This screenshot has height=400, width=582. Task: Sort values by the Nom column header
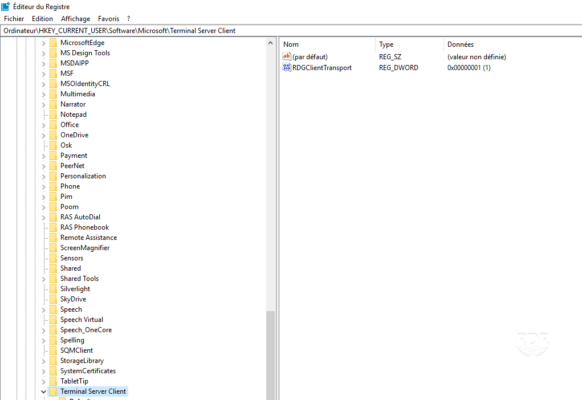pos(291,45)
